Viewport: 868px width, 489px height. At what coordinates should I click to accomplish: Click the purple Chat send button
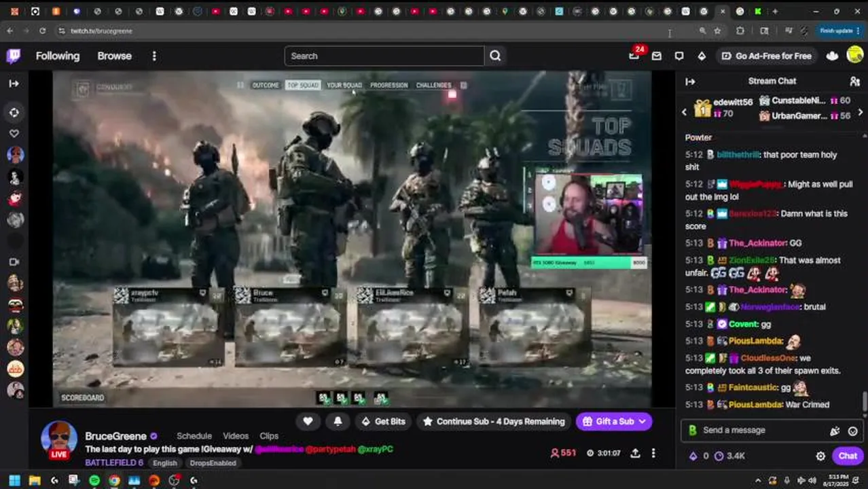848,456
